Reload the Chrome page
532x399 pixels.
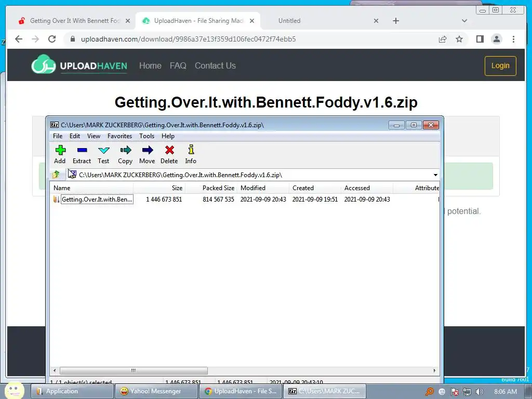click(52, 39)
